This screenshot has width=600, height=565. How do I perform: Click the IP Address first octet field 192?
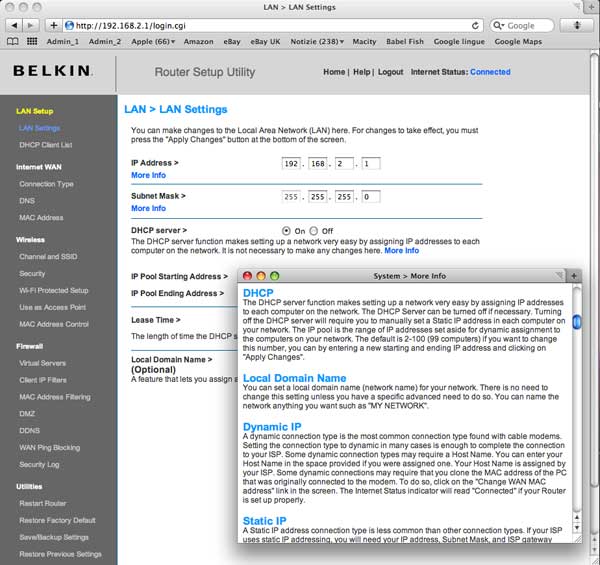[x=291, y=164]
